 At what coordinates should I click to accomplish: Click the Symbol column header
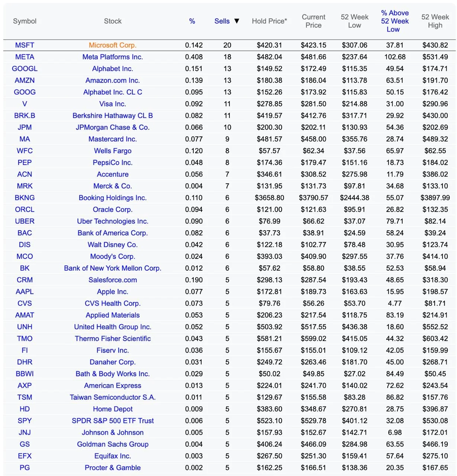pos(25,21)
